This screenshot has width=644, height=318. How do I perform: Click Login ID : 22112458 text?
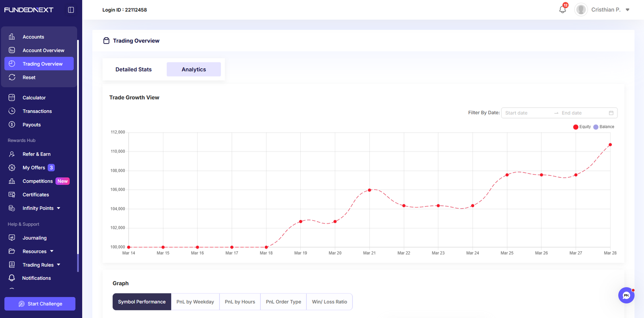124,10
